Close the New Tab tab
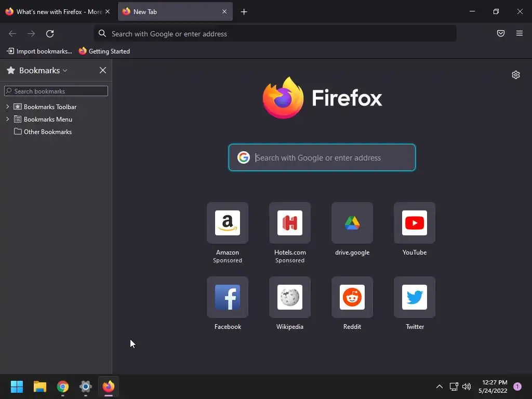Image resolution: width=532 pixels, height=399 pixels. click(x=224, y=11)
